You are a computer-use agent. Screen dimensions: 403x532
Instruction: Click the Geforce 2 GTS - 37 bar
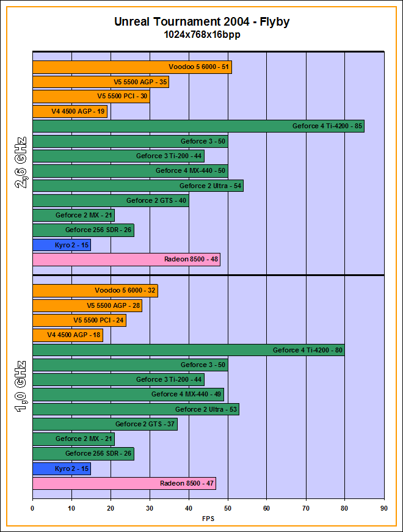coord(104,425)
